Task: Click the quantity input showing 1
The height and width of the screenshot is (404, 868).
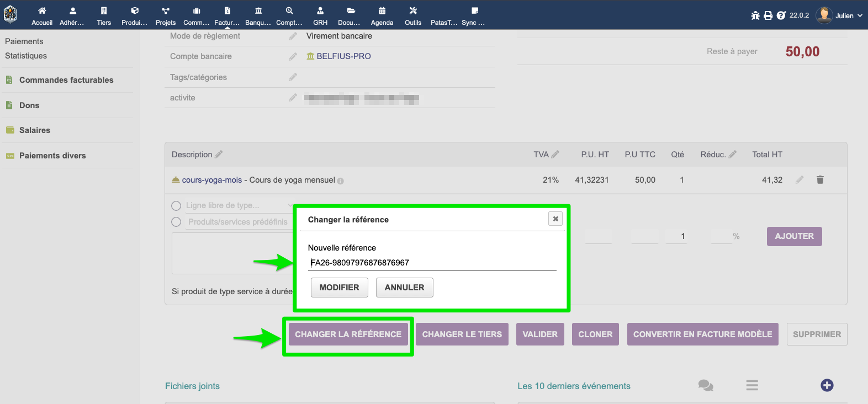Action: click(676, 236)
